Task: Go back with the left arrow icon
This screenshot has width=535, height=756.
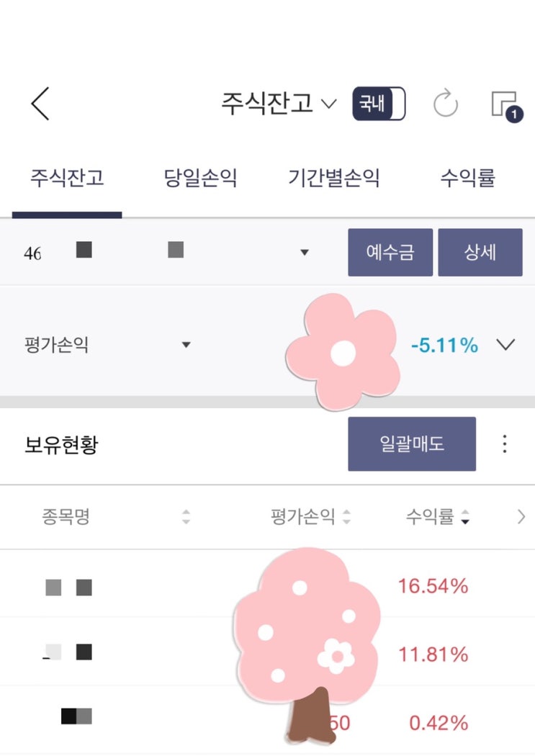Action: point(40,104)
